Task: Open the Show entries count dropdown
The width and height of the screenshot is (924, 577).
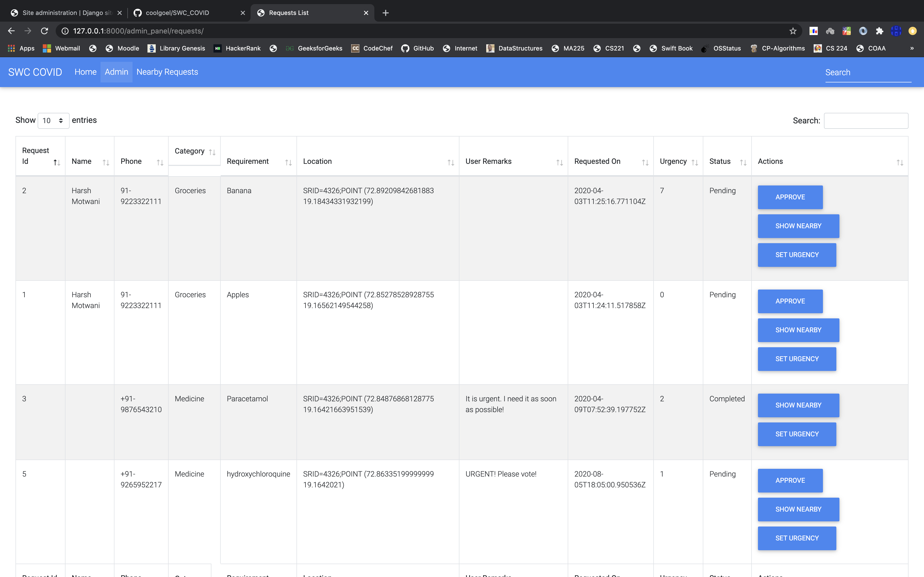Action: (53, 121)
